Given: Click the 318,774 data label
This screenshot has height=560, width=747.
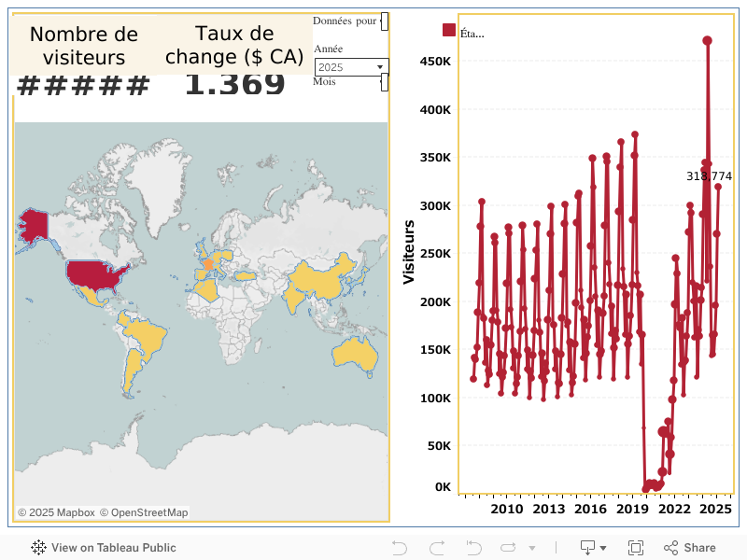Looking at the screenshot, I should (x=709, y=176).
